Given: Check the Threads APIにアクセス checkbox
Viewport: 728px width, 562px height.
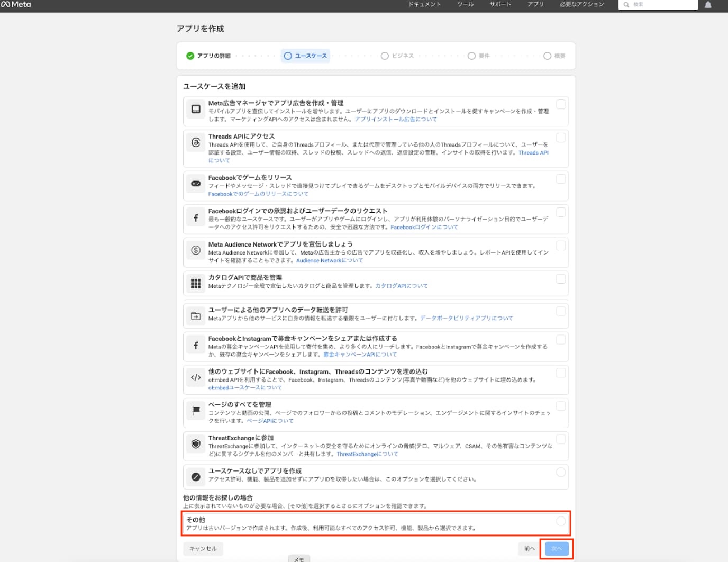Looking at the screenshot, I should (x=561, y=138).
